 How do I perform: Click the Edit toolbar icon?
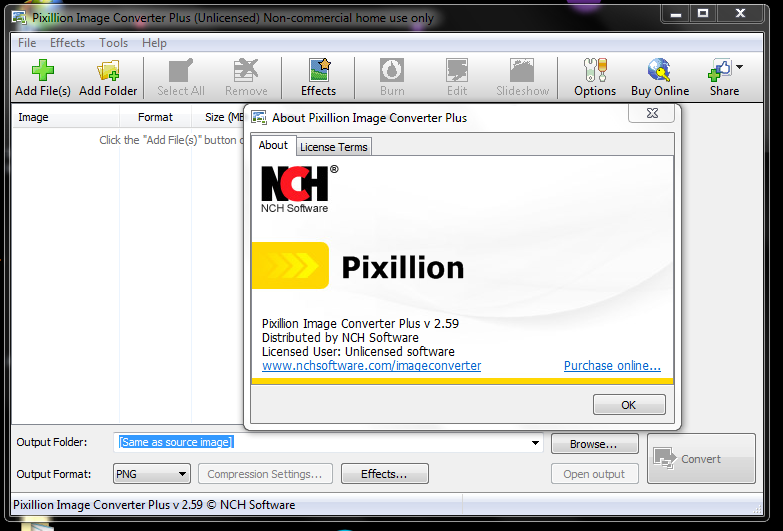pyautogui.click(x=457, y=70)
